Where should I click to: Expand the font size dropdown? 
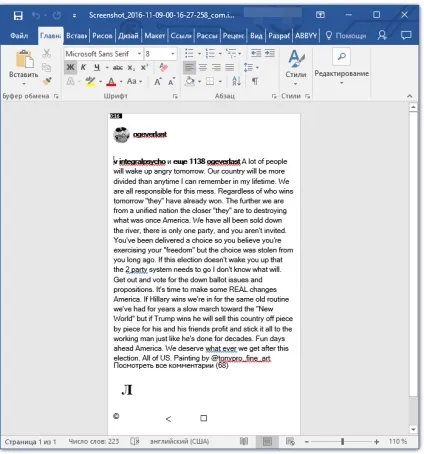coord(173,54)
